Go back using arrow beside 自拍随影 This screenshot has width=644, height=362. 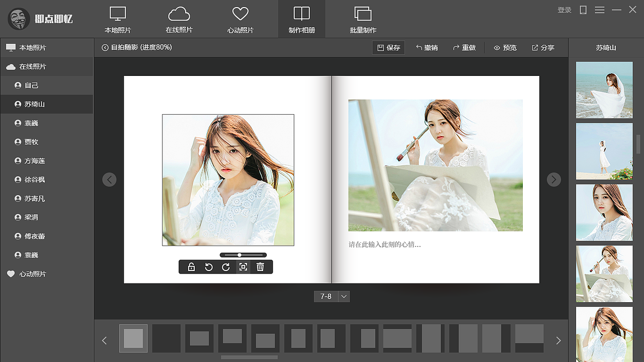coord(105,48)
